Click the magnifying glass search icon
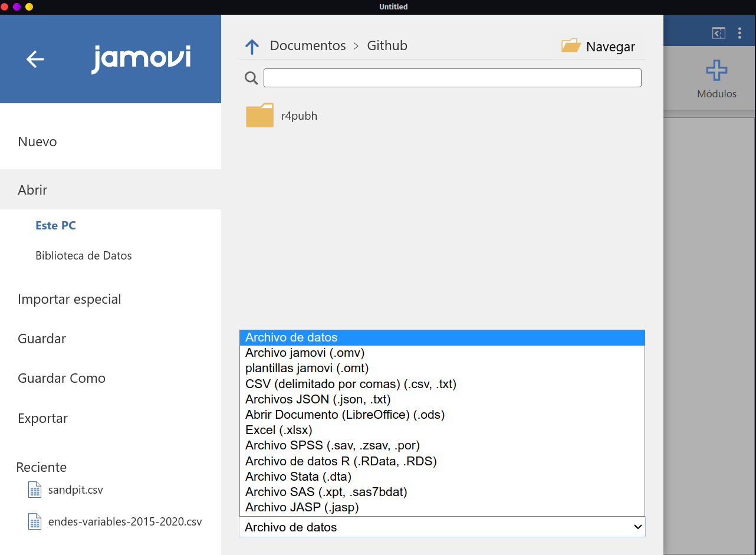This screenshot has width=756, height=555. (x=251, y=78)
